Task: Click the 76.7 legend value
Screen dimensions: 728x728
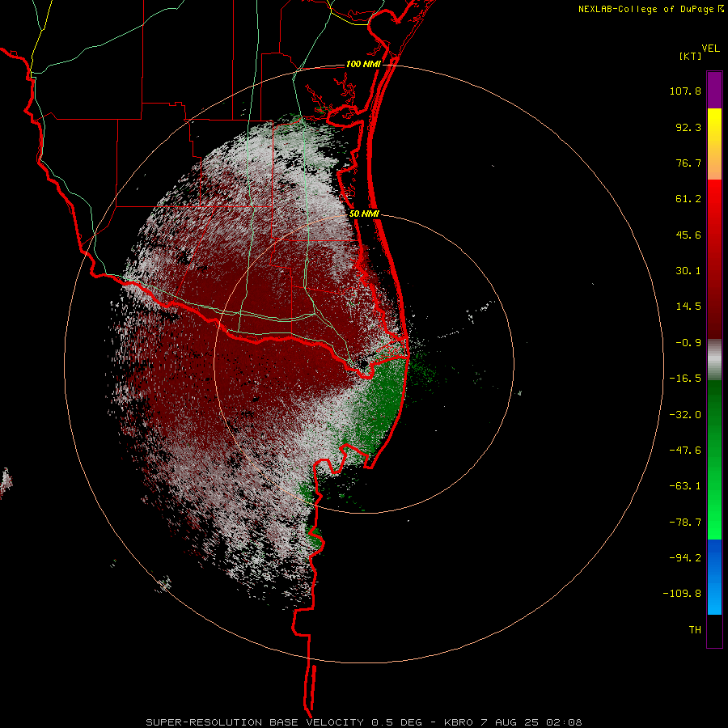Action: [x=688, y=163]
